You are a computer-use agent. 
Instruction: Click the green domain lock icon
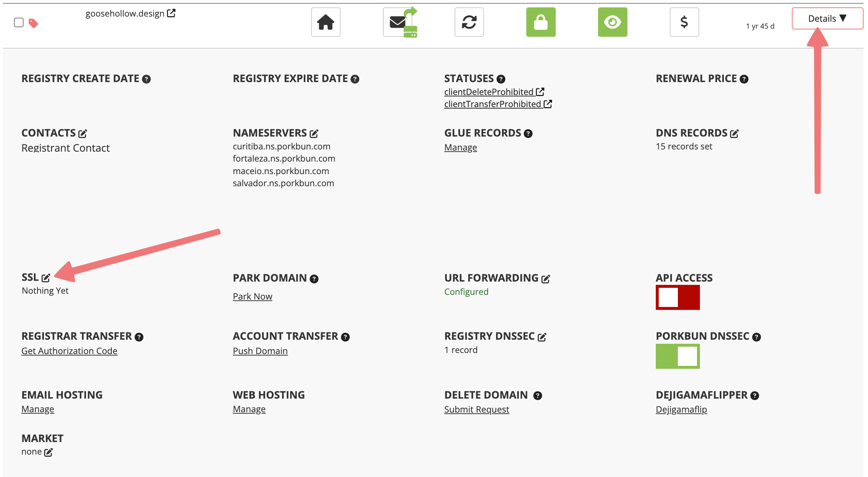[x=541, y=22]
